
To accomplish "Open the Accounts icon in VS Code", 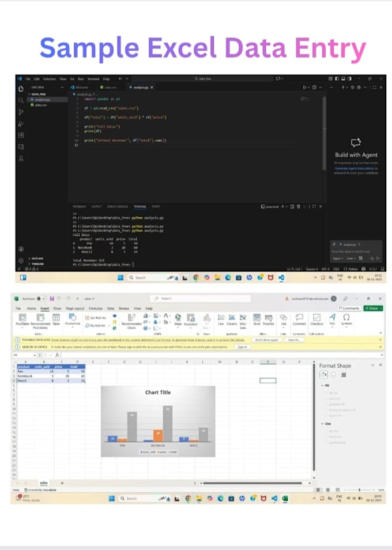I will [21, 249].
